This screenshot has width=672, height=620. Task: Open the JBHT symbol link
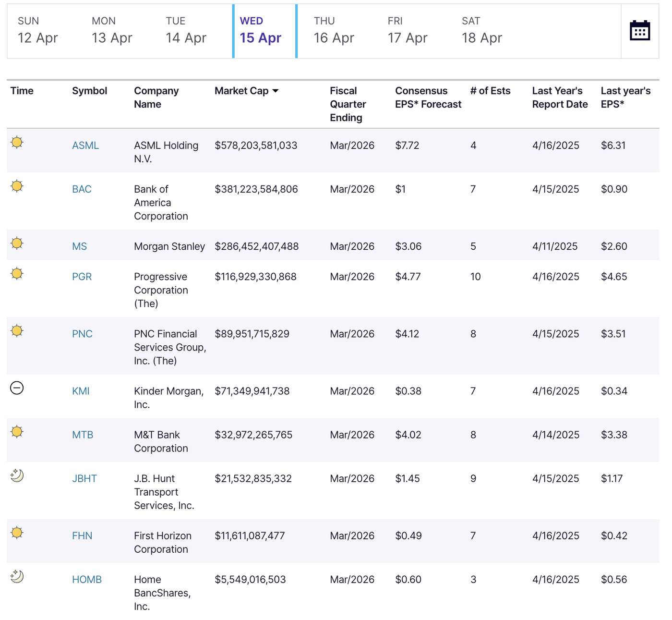[84, 478]
